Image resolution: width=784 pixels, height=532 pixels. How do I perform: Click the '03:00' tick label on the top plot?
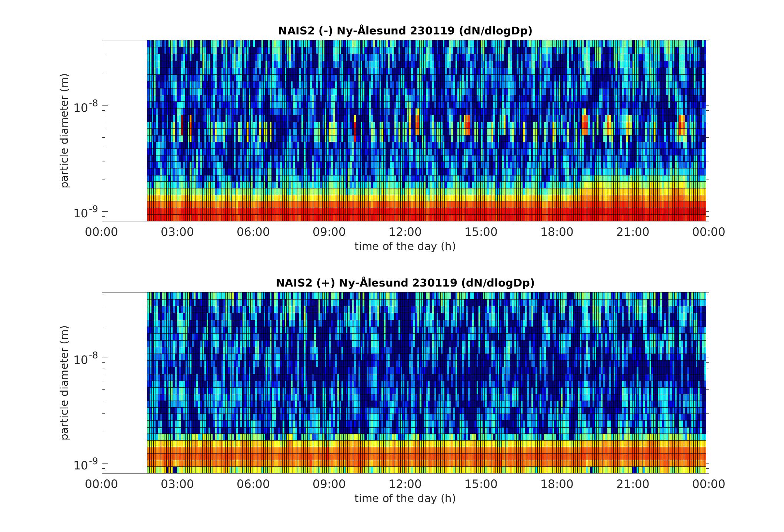[177, 232]
